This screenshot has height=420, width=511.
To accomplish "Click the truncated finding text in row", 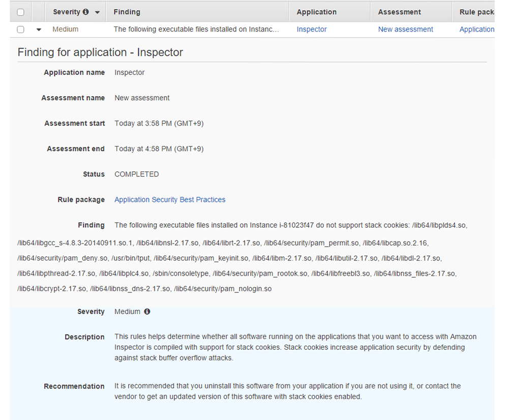I will [196, 29].
